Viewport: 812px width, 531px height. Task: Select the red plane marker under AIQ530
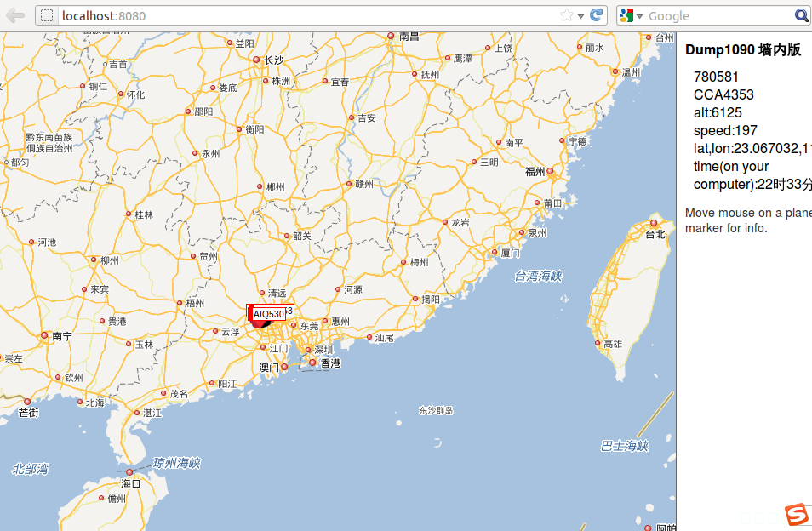tap(260, 323)
